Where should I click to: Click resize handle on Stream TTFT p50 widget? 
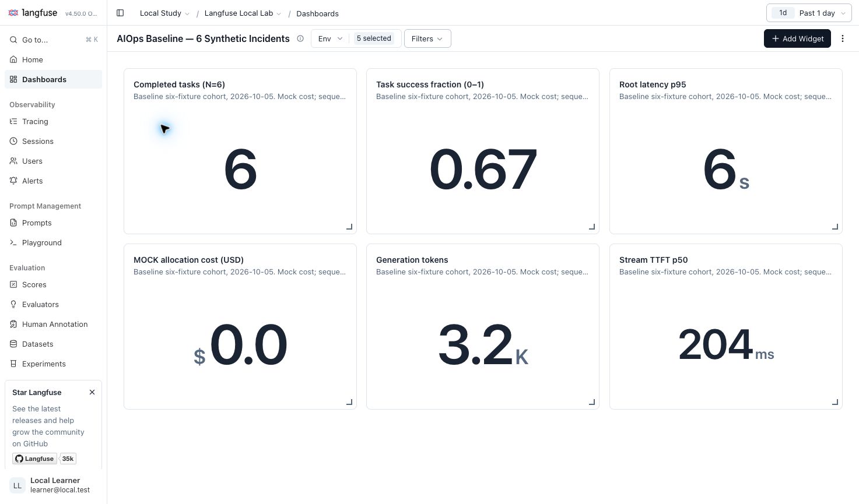point(835,402)
